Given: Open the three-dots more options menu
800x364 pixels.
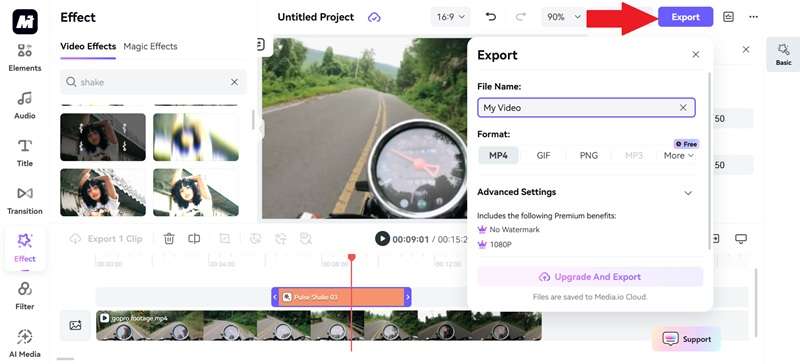Looking at the screenshot, I should [x=754, y=17].
